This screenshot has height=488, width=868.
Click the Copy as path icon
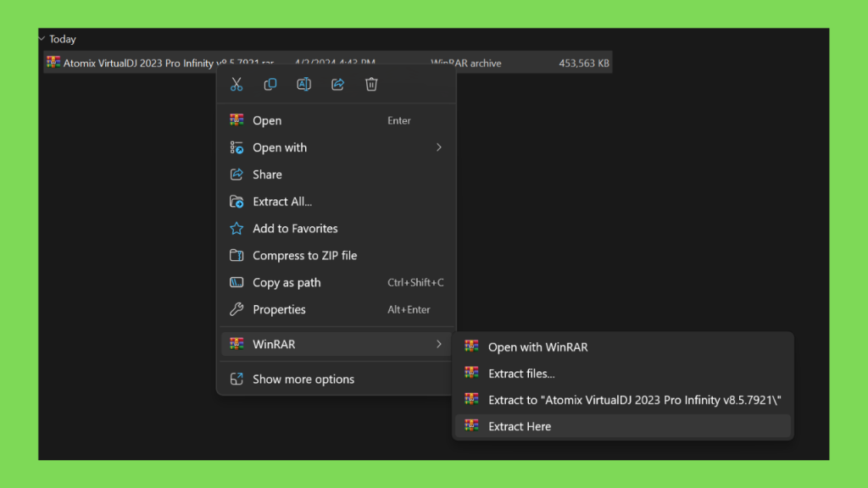236,282
